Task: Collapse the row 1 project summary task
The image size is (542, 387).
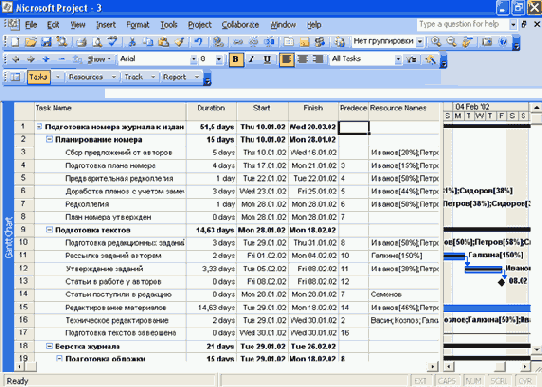Action: click(x=39, y=127)
